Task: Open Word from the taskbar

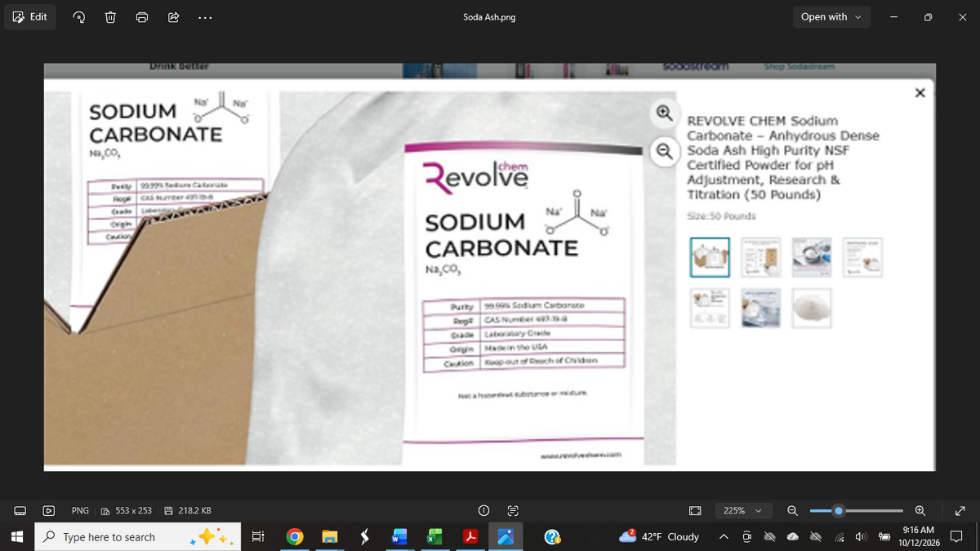Action: pos(400,537)
